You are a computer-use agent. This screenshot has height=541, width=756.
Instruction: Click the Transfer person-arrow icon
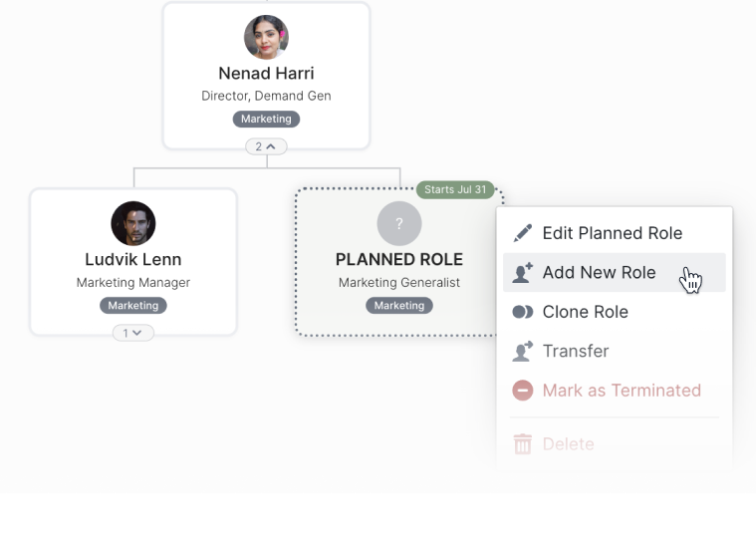point(523,351)
